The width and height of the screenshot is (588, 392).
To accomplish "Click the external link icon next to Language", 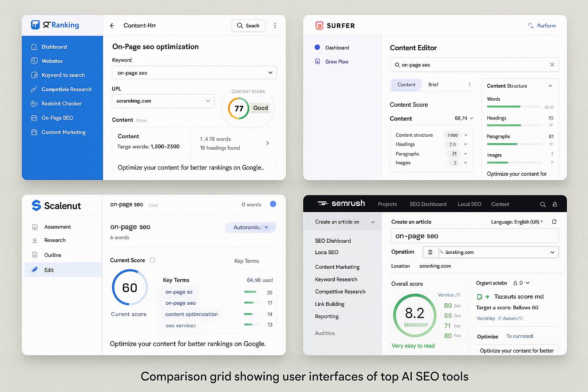I will click(x=554, y=222).
